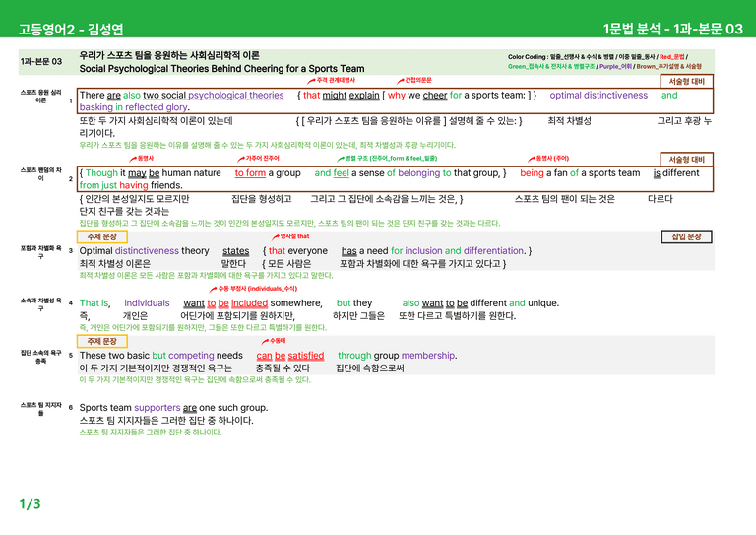The height and width of the screenshot is (535, 756).
Task: Click the purple word 'membership' in sentence 5
Action: coord(428,356)
